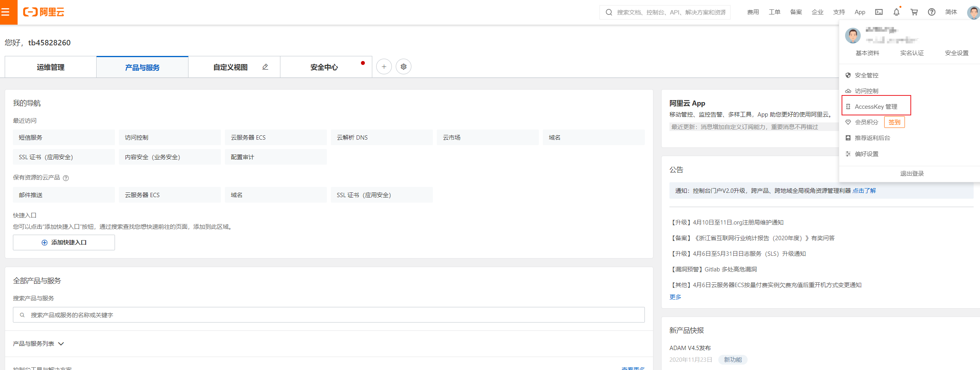This screenshot has width=980, height=370.
Task: Open the orange hamburger menu
Action: (x=9, y=12)
